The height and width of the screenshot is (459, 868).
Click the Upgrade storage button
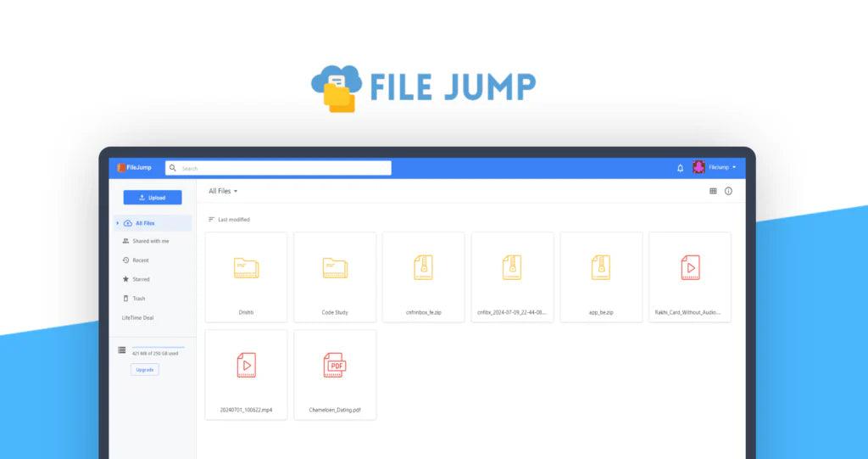pos(145,370)
